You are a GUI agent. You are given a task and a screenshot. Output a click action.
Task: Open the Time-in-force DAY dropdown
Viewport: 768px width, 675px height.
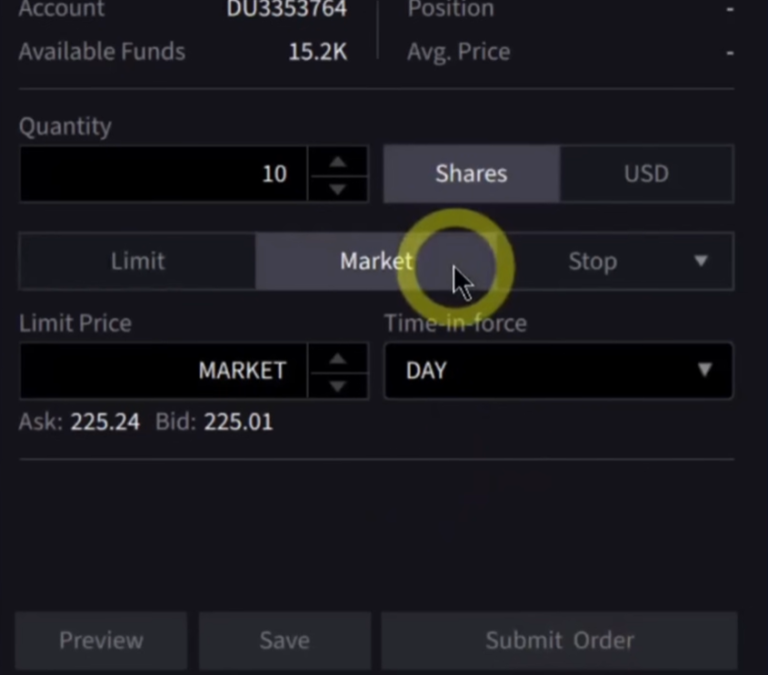pyautogui.click(x=558, y=371)
